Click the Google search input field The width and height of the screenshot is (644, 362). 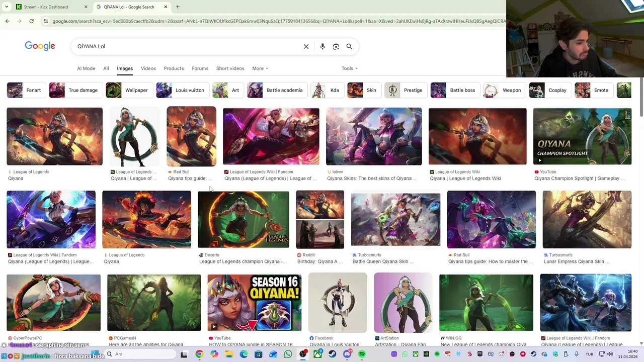[186, 46]
